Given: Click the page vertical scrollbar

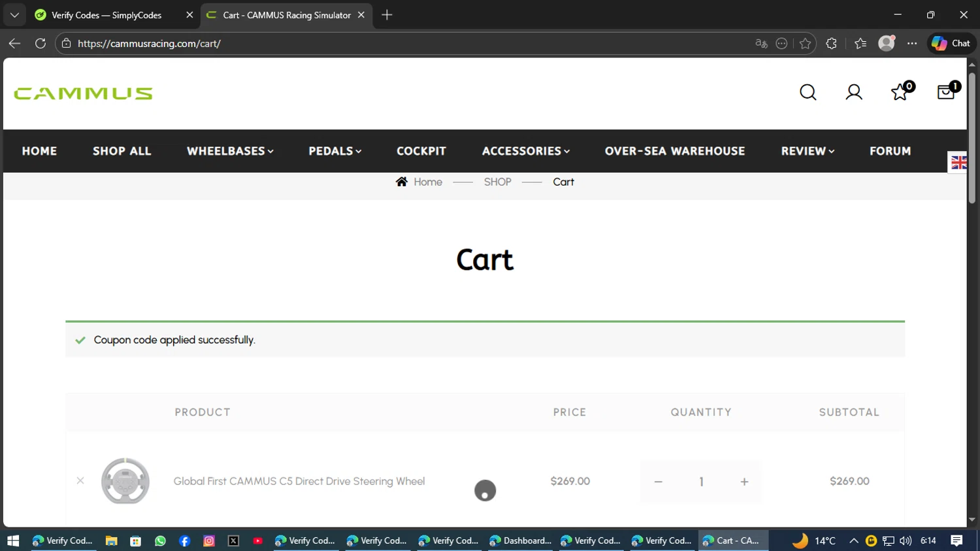Looking at the screenshot, I should (972, 139).
